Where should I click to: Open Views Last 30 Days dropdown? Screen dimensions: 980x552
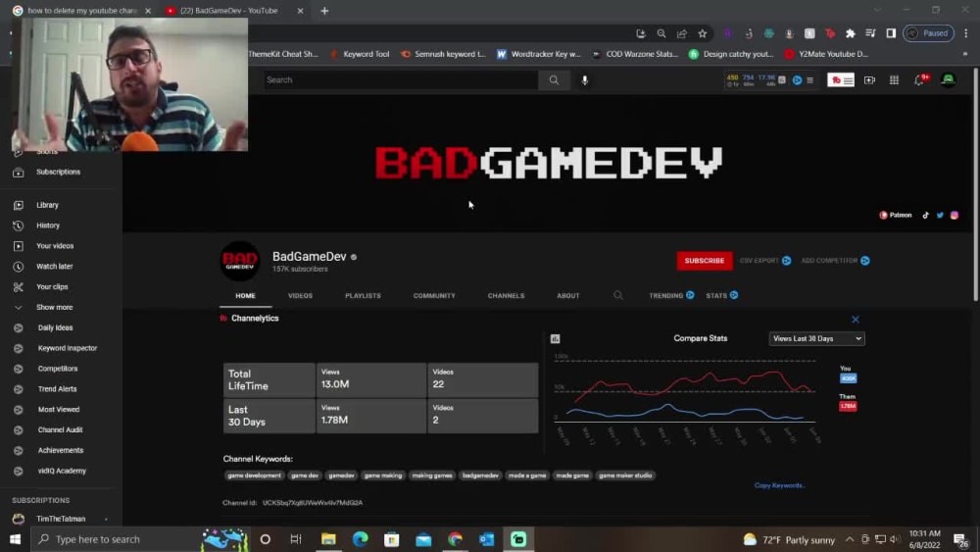(x=816, y=339)
